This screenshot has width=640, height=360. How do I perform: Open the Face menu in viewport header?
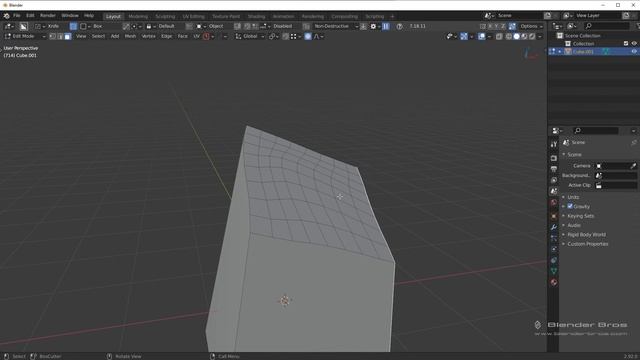point(182,36)
